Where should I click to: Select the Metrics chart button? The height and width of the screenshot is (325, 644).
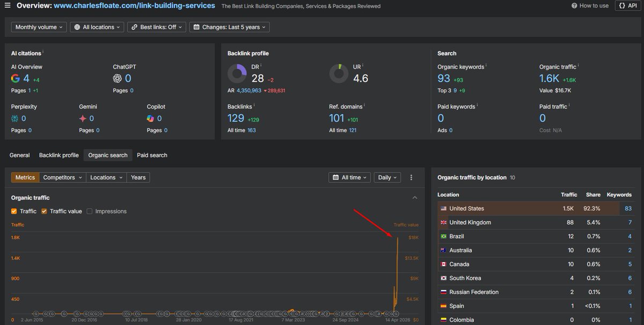(25, 178)
